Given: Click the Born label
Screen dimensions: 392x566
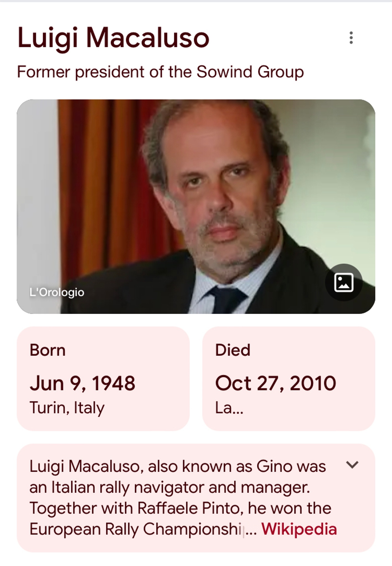Looking at the screenshot, I should tap(47, 350).
